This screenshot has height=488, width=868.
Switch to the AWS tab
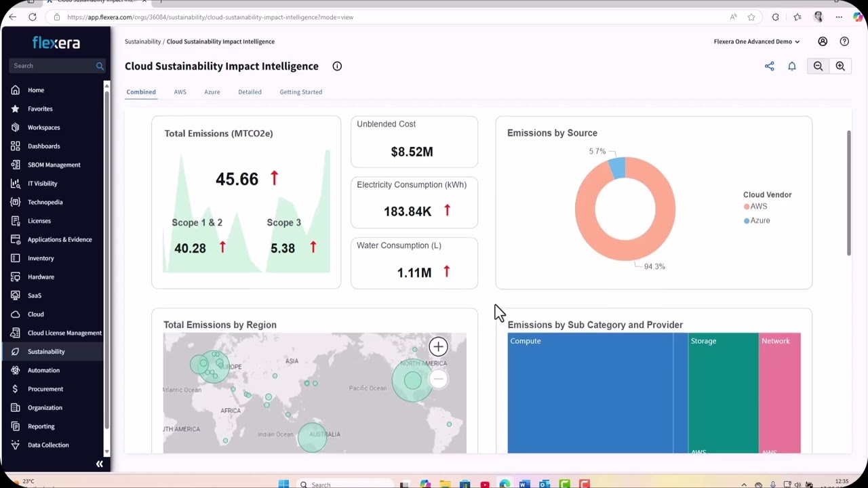click(180, 91)
